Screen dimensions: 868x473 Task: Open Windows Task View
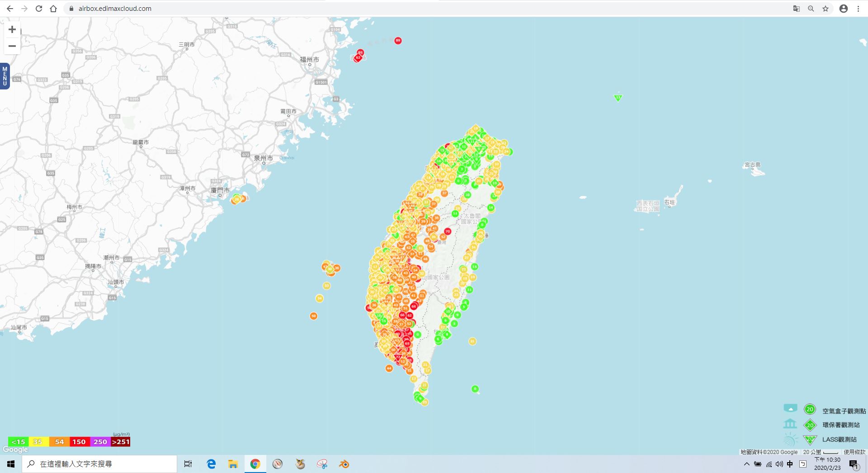(x=188, y=464)
